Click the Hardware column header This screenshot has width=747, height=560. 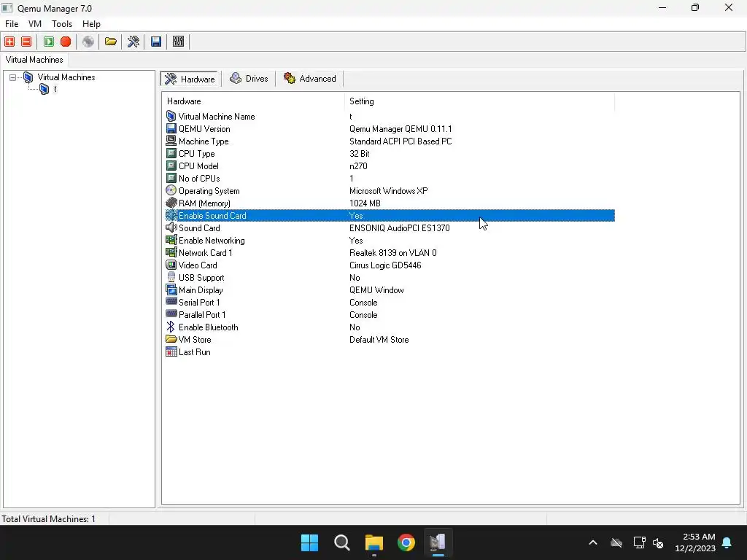point(253,101)
